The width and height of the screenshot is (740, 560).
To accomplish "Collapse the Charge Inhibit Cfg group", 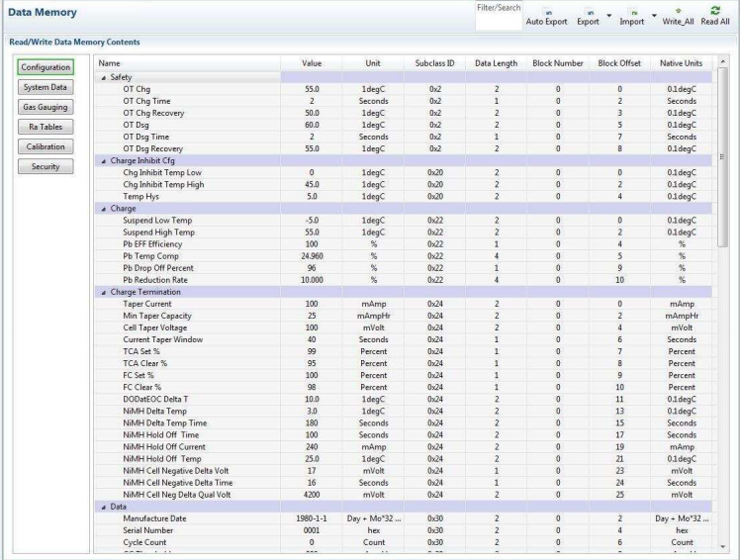I will 103,161.
